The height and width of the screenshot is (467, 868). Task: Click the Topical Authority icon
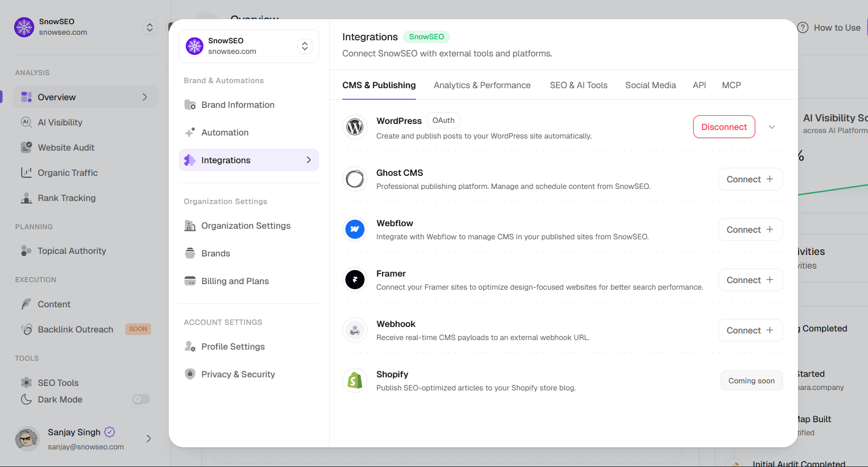point(26,251)
